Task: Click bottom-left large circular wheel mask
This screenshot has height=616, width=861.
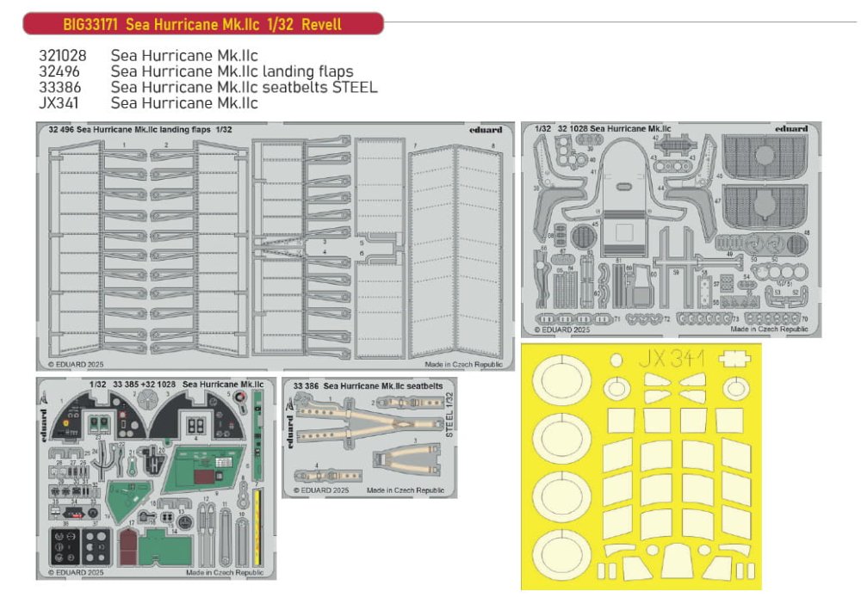Action: click(x=561, y=555)
